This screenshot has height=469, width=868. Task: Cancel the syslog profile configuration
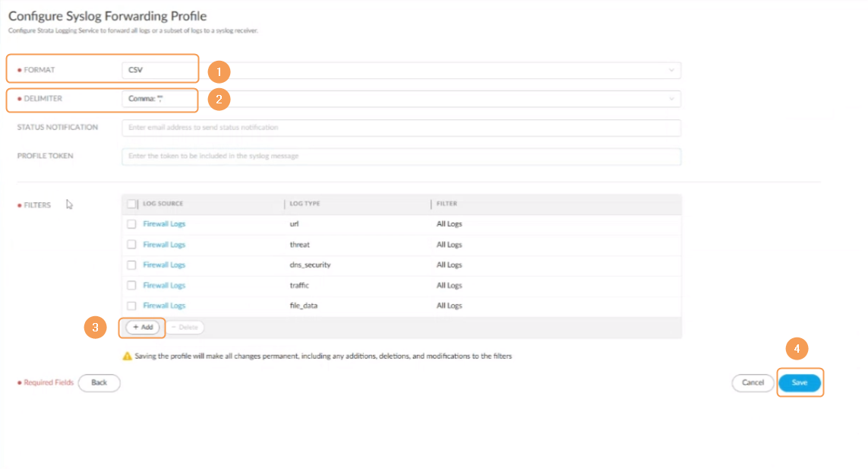[753, 382]
